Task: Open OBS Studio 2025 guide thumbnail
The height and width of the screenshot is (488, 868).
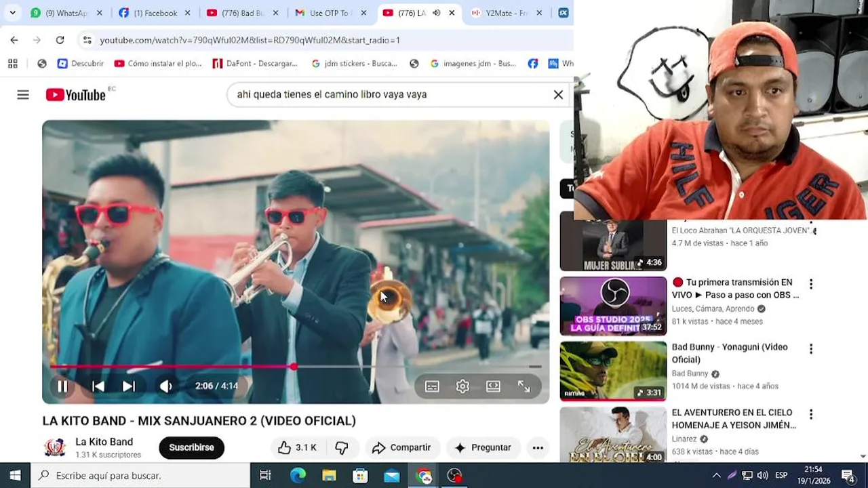Action: 613,306
